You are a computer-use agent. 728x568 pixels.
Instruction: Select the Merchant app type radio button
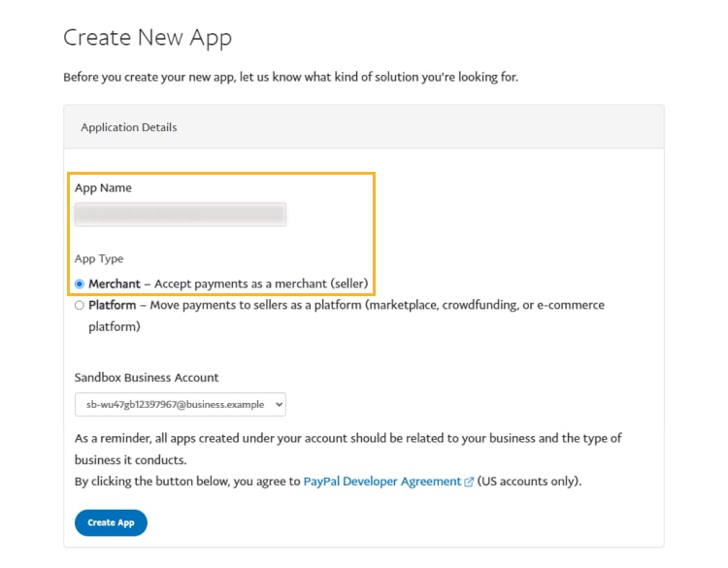80,284
